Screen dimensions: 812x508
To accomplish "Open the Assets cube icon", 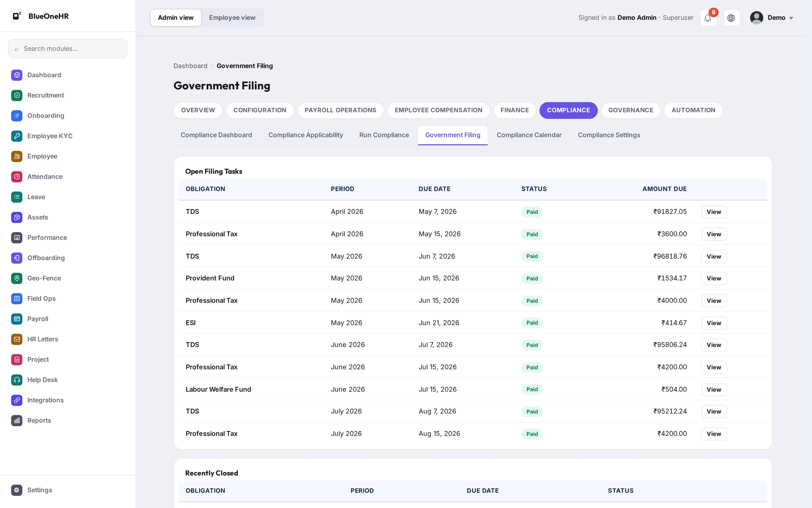I will coord(17,217).
